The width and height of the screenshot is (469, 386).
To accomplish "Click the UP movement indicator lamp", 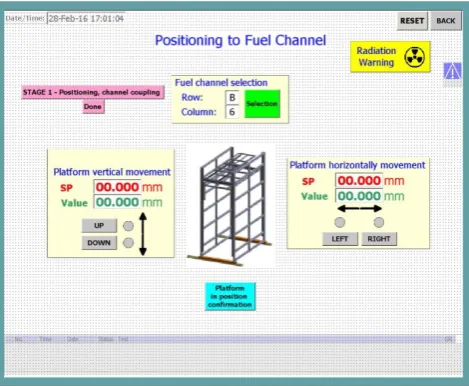I will click(x=128, y=226).
